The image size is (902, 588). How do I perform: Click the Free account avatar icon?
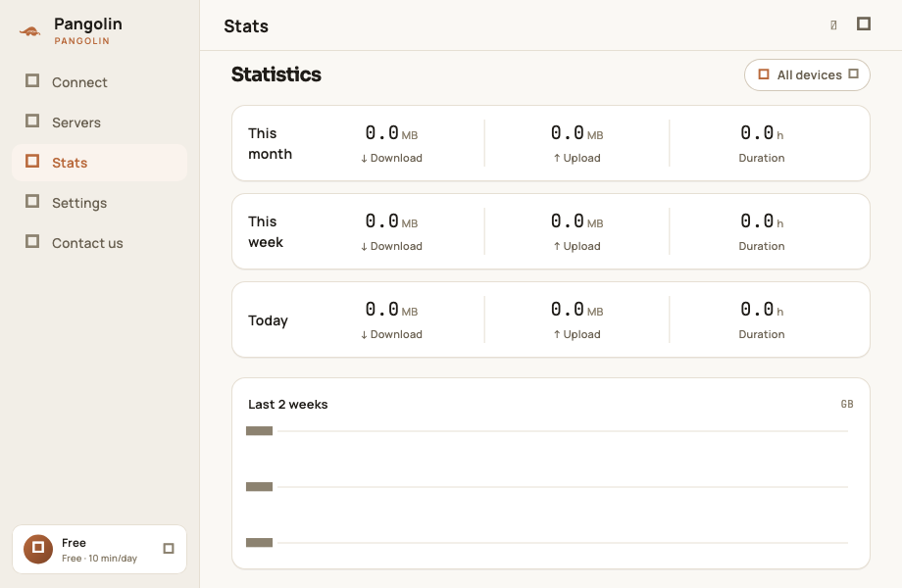tap(38, 549)
